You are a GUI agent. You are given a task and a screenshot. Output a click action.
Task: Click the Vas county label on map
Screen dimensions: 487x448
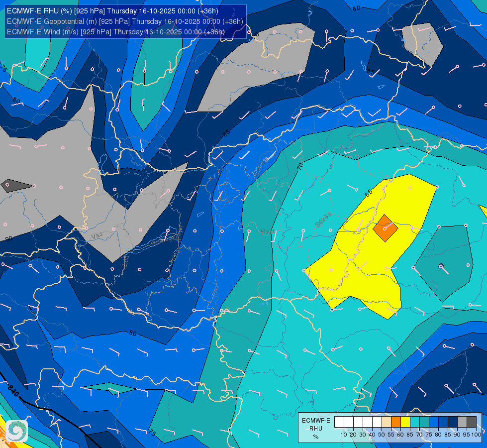point(97,236)
